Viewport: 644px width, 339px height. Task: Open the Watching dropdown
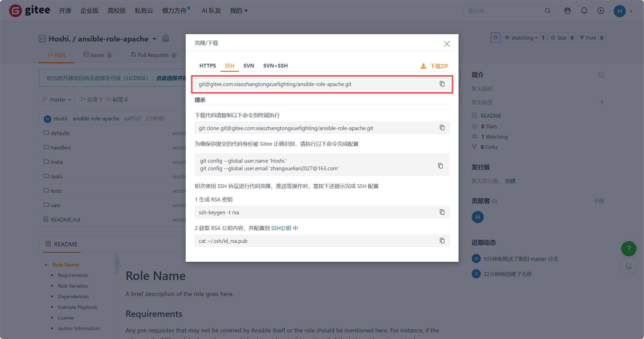pyautogui.click(x=521, y=38)
